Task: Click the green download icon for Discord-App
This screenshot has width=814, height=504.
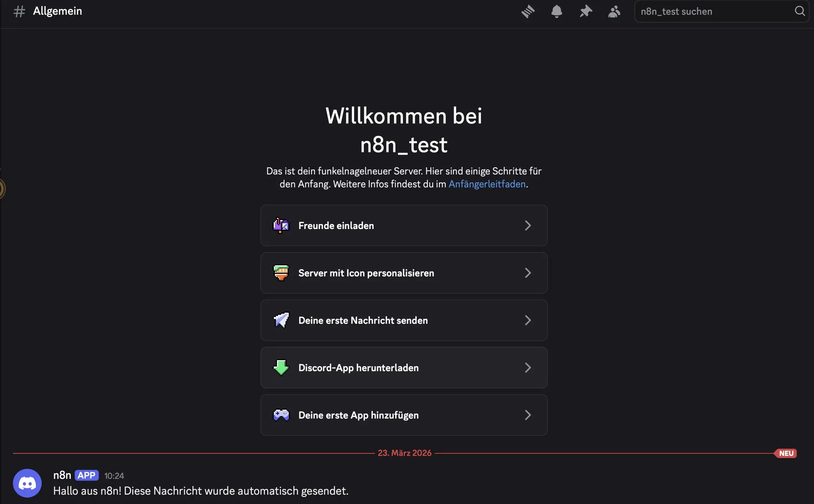Action: [x=282, y=368]
